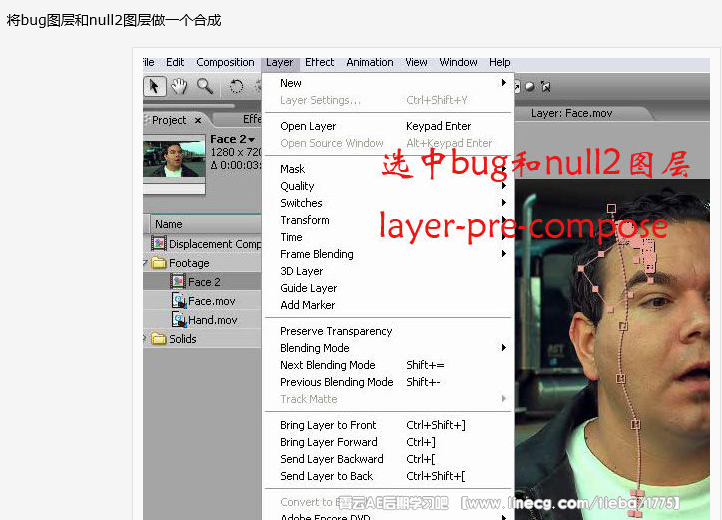
Task: Click Bring Layer to Front
Action: (x=328, y=425)
